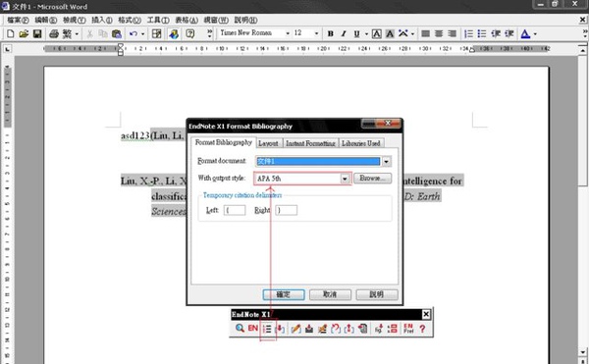Click the Go To EndNote 'EN' icon
Image resolution: width=589 pixels, height=364 pixels.
coord(253,329)
